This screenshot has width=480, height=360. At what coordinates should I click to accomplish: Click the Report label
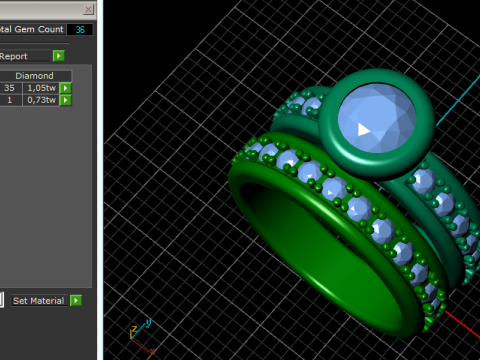pos(13,56)
